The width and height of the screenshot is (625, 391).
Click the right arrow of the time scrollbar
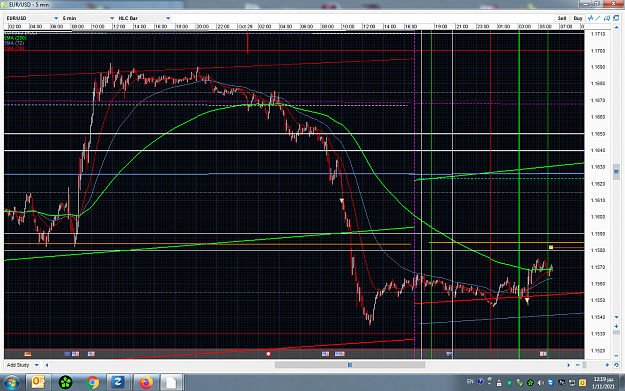pos(568,365)
